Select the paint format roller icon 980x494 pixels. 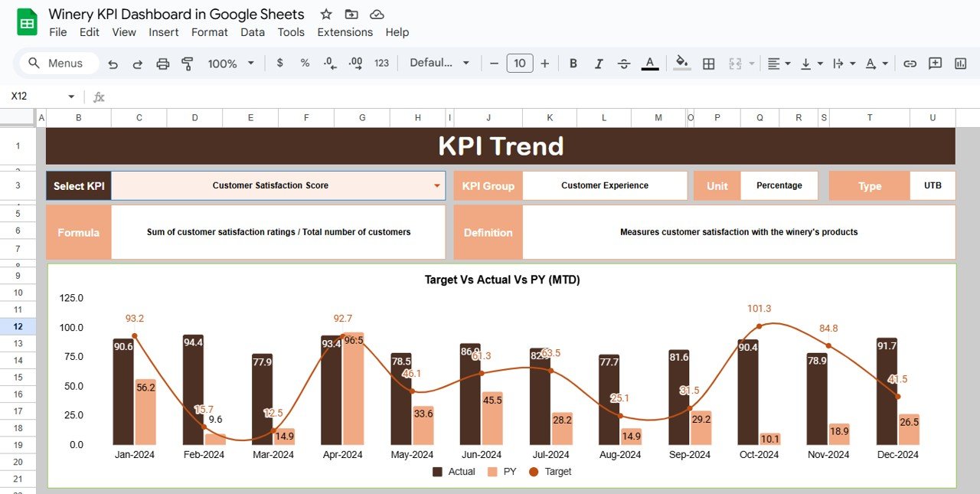tap(187, 64)
